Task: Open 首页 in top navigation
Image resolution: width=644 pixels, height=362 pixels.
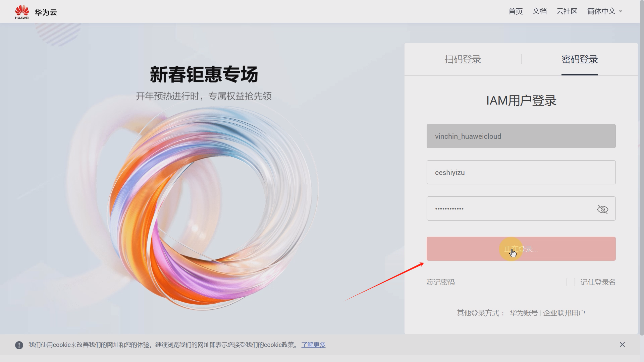Action: pos(516,11)
